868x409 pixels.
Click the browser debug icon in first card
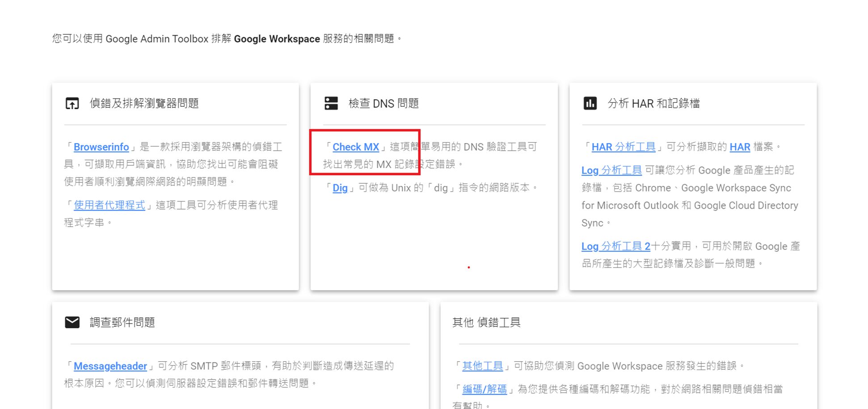tap(72, 104)
